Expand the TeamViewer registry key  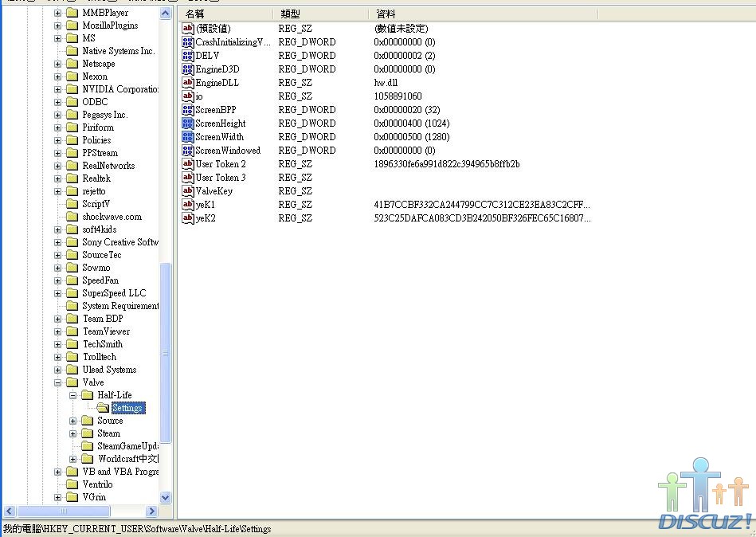(58, 331)
